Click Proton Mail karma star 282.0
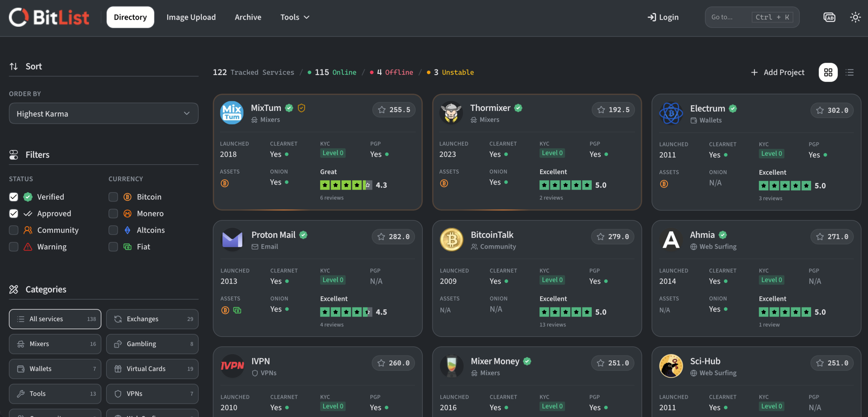The width and height of the screenshot is (868, 417). click(x=393, y=236)
